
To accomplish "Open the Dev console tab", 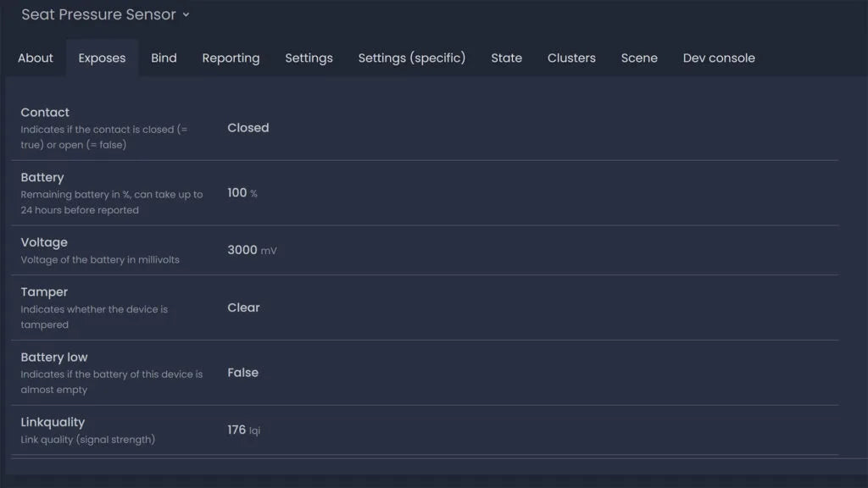I will 719,58.
